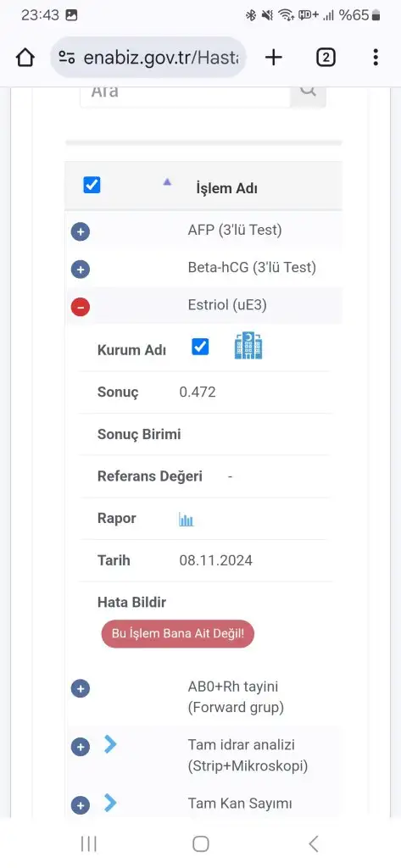Toggle the header select-all checkbox
This screenshot has height=868, width=401.
click(92, 185)
